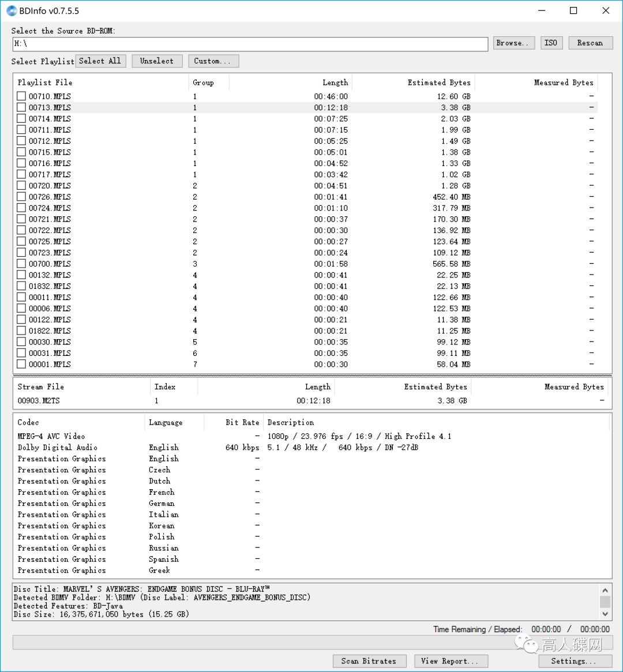Tick the 00030.MPLS checkbox

pyautogui.click(x=21, y=341)
